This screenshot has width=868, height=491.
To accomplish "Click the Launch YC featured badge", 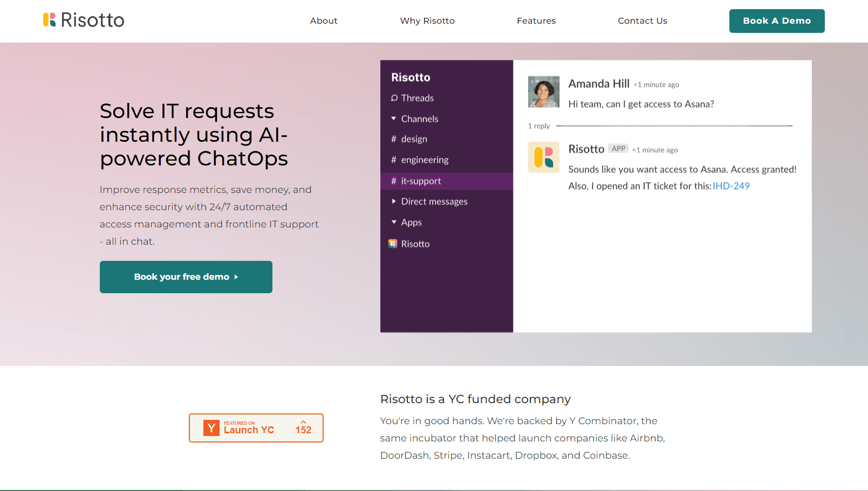I will (x=256, y=428).
